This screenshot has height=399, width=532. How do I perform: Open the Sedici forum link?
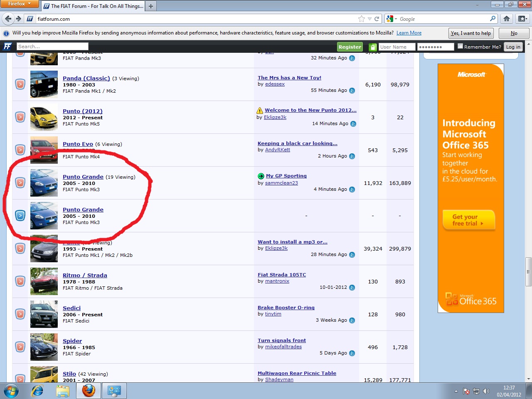[x=71, y=308]
